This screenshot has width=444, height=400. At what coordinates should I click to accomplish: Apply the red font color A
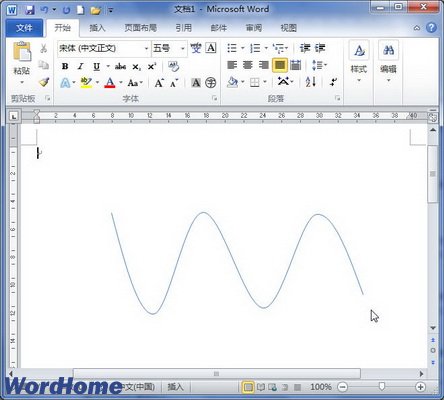[110, 83]
